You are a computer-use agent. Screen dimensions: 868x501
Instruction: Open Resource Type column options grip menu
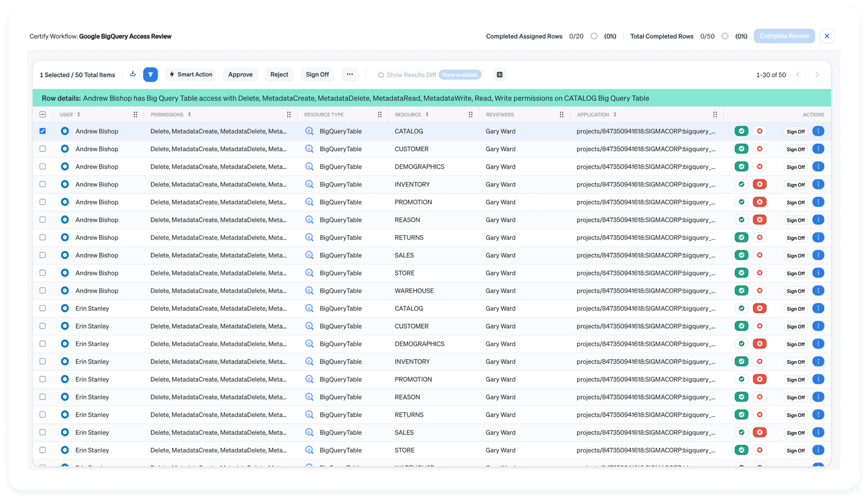pyautogui.click(x=380, y=114)
